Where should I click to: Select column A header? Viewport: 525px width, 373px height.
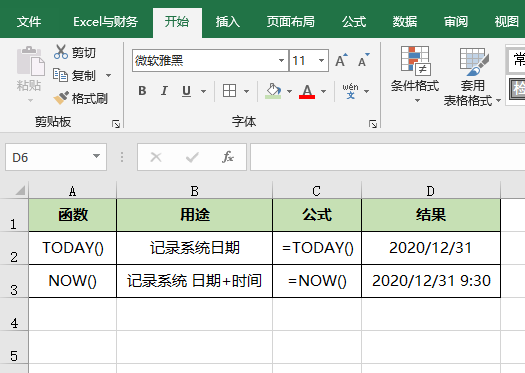click(x=73, y=191)
